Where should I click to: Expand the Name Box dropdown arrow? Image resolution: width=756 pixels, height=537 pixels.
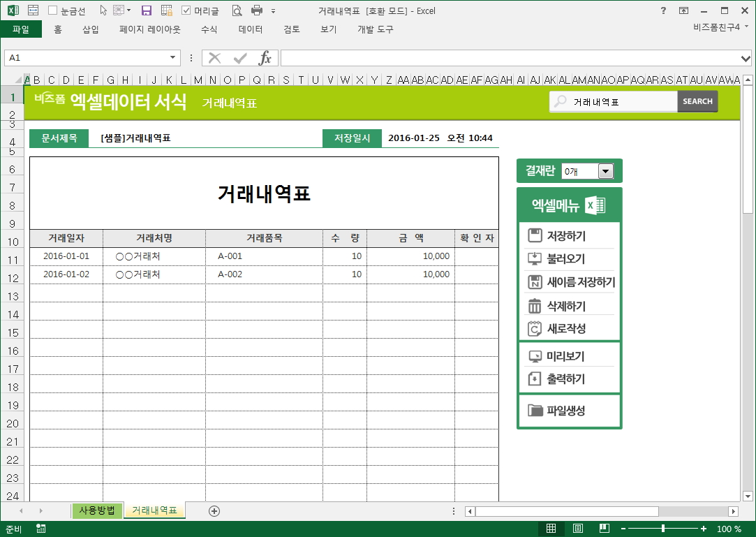coord(173,58)
